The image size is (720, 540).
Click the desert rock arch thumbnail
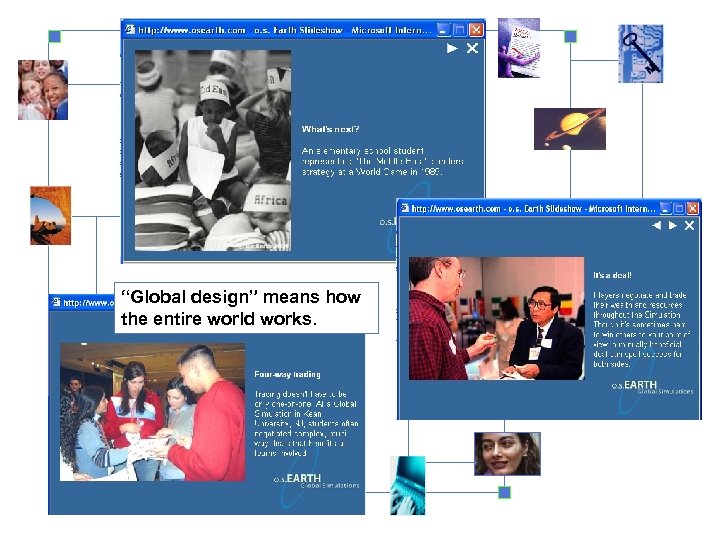[51, 215]
